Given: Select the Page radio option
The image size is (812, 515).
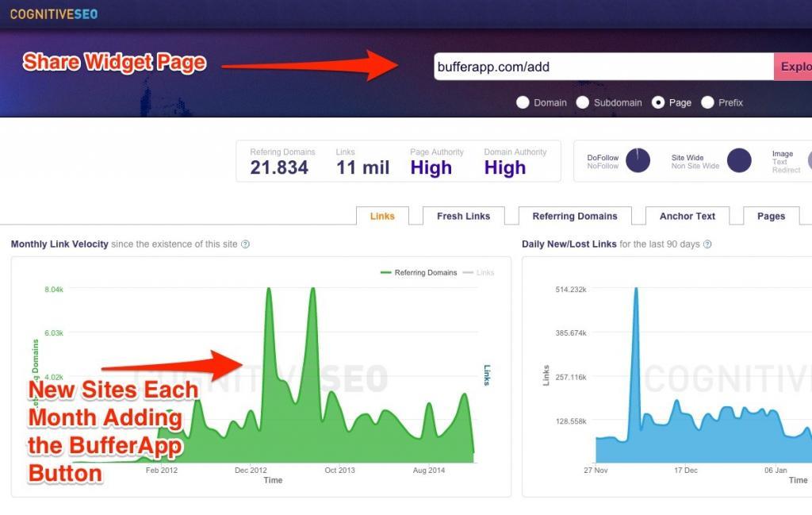Looking at the screenshot, I should click(657, 102).
